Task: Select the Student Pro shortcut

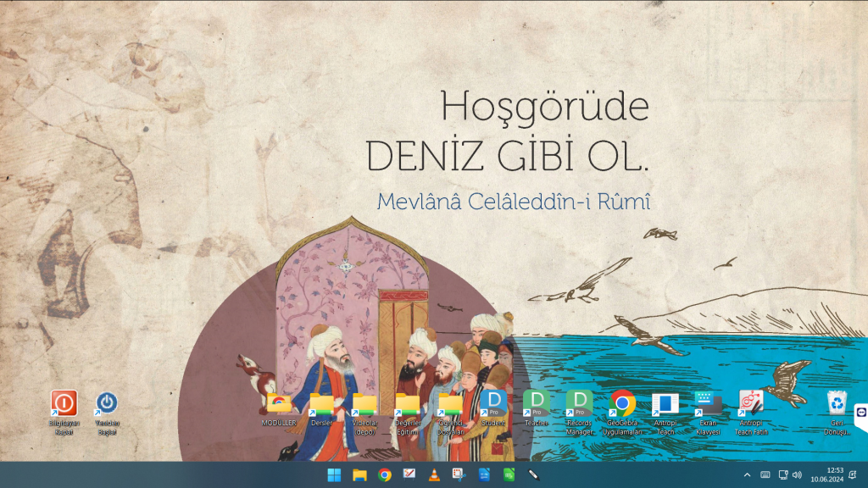Action: tap(493, 402)
